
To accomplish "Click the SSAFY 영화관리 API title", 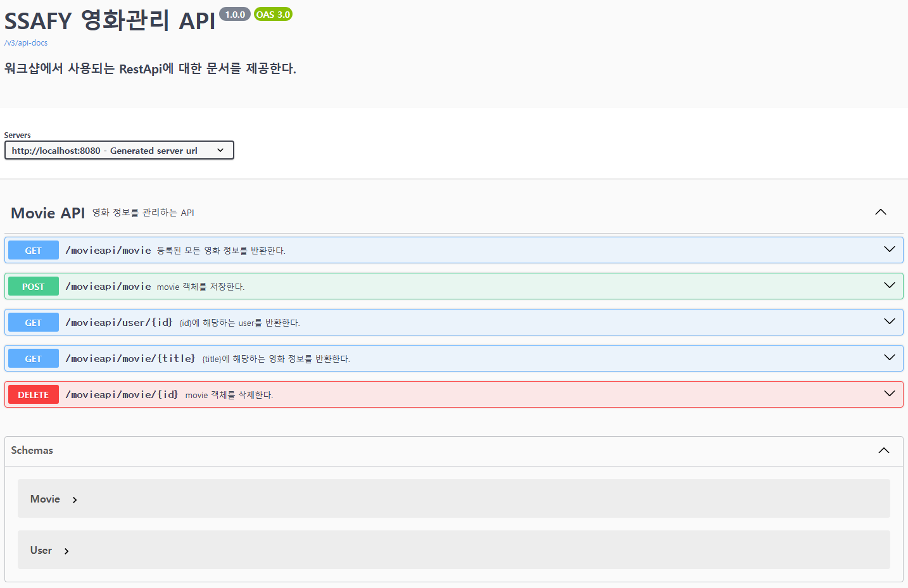I will [110, 20].
